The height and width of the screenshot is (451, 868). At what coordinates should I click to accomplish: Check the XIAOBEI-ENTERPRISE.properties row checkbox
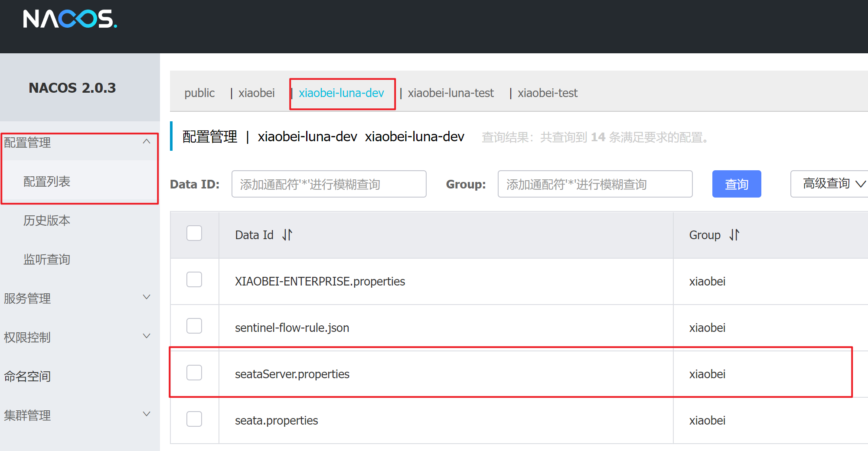[x=194, y=279]
